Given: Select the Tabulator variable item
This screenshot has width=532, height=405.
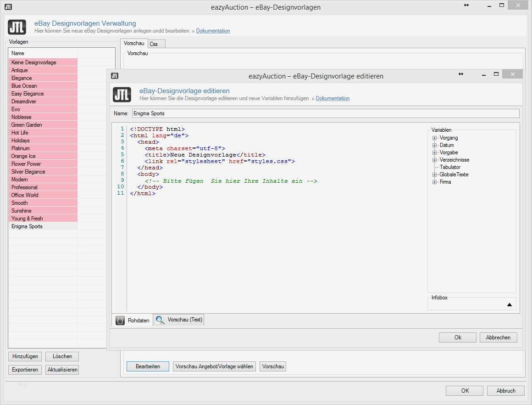Looking at the screenshot, I should coord(450,168).
